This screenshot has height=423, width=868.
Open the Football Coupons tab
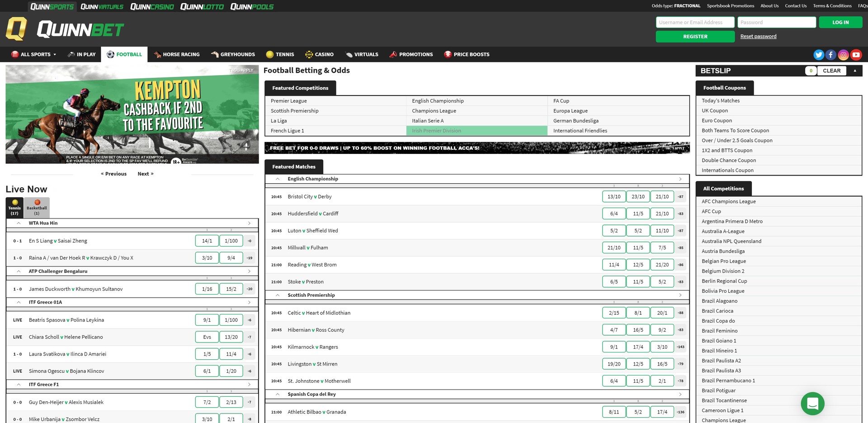(x=725, y=88)
